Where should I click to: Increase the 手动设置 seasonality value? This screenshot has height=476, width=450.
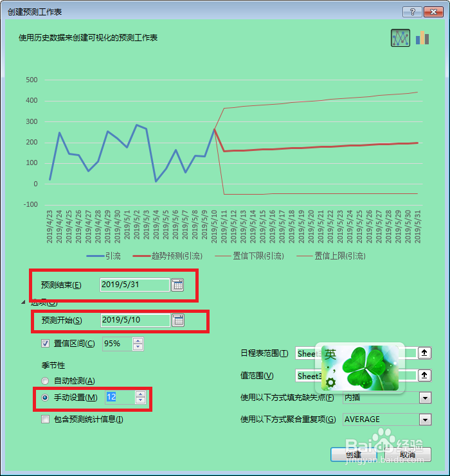point(140,394)
